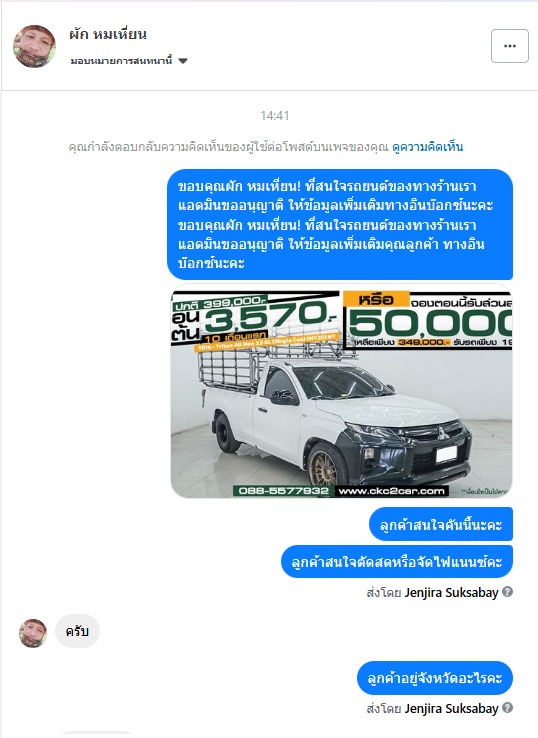This screenshot has width=538, height=738.
Task: Click the help icon beside the first Jenjira Suksabay
Action: [x=507, y=592]
